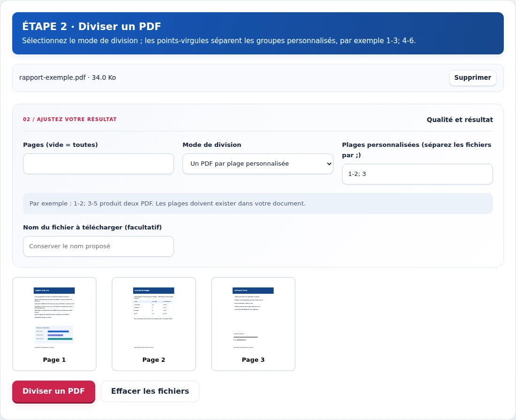Click the Pages (vide = toutes) label
Screen dimensions: 516x420
click(60, 145)
